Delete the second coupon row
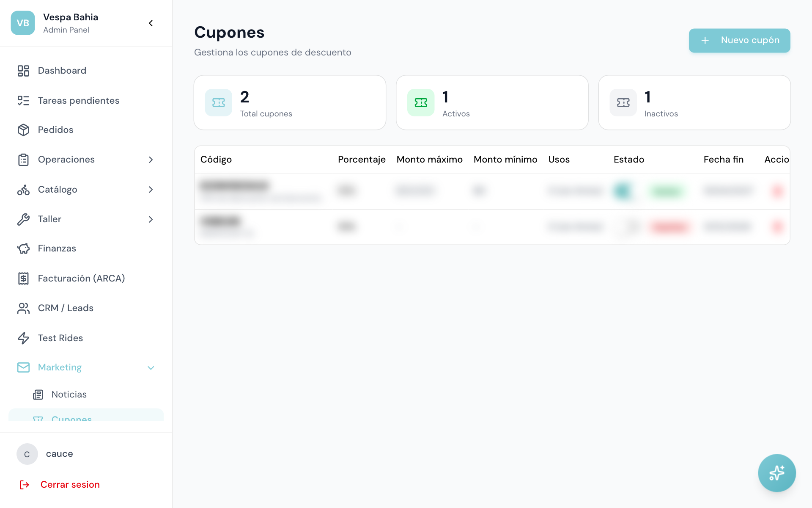The width and height of the screenshot is (812, 508). pos(777,227)
